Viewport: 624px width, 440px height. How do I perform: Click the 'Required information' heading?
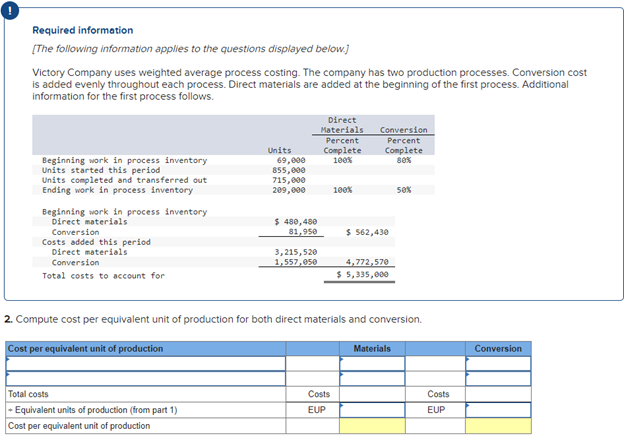click(83, 30)
